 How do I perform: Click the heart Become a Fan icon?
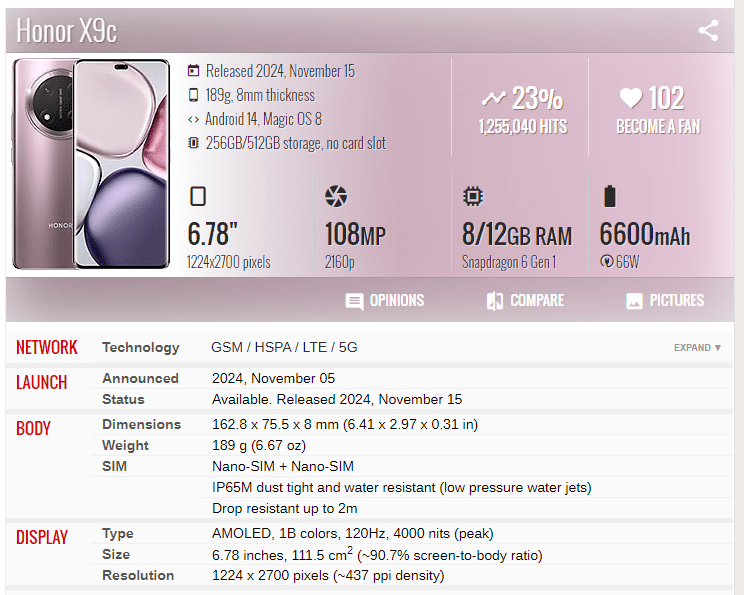click(x=630, y=98)
